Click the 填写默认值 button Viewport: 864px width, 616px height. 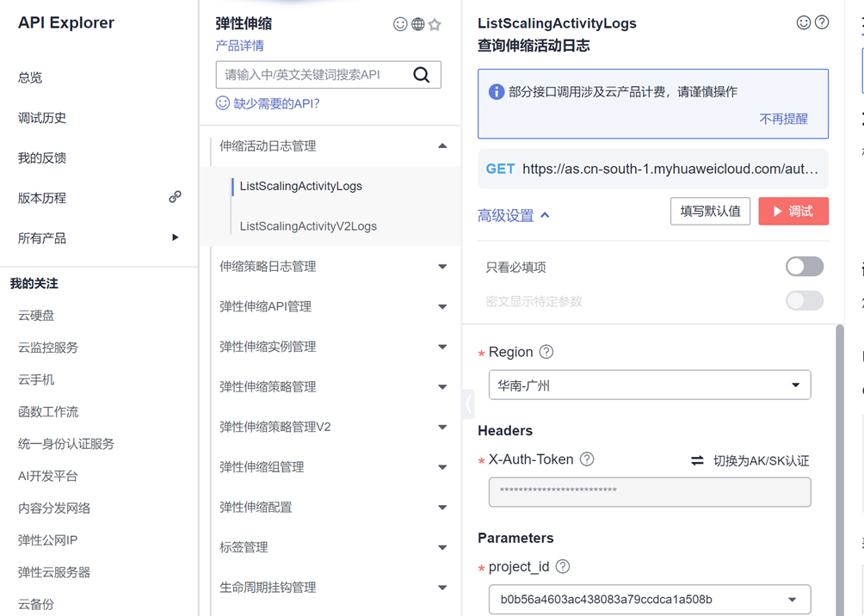click(710, 211)
